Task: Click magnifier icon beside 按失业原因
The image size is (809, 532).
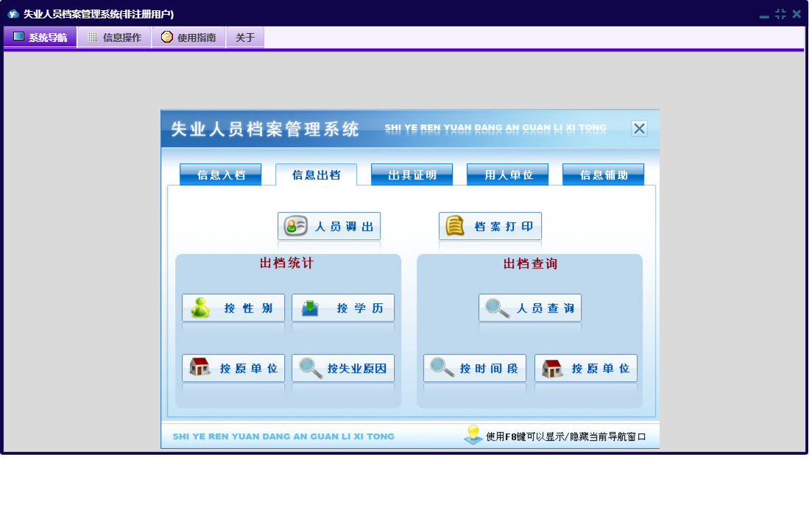Action: click(x=311, y=368)
